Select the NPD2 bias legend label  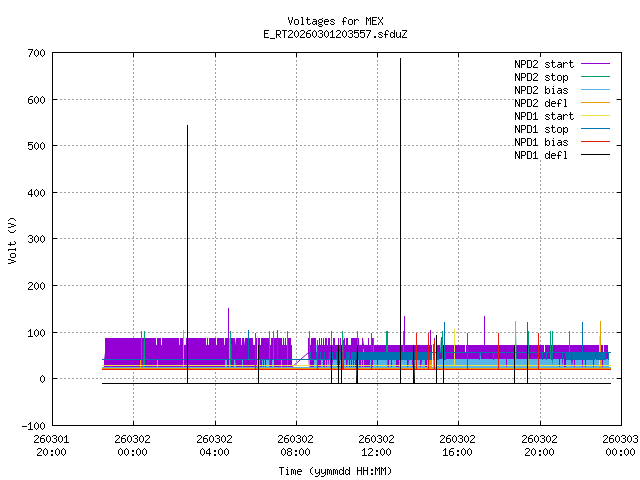click(541, 89)
